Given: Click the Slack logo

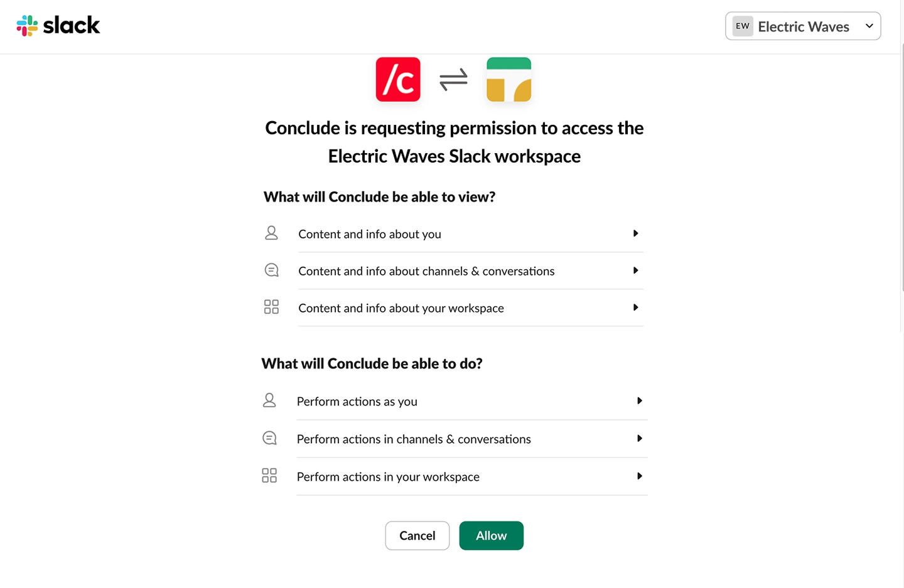Looking at the screenshot, I should [x=58, y=26].
